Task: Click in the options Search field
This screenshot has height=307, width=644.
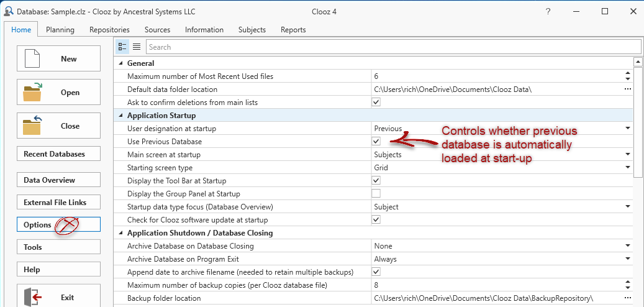Action: coord(391,47)
